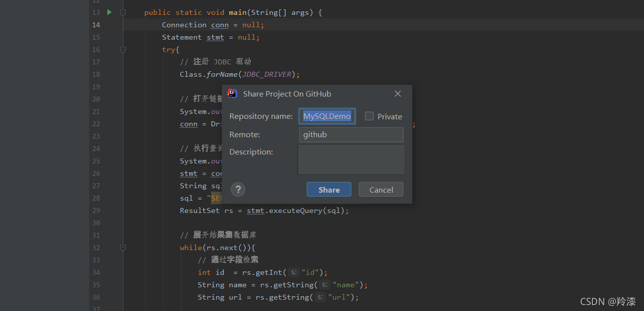Image resolution: width=644 pixels, height=311 pixels.
Task: Click the 'public static void main' declaration
Action: (x=233, y=12)
